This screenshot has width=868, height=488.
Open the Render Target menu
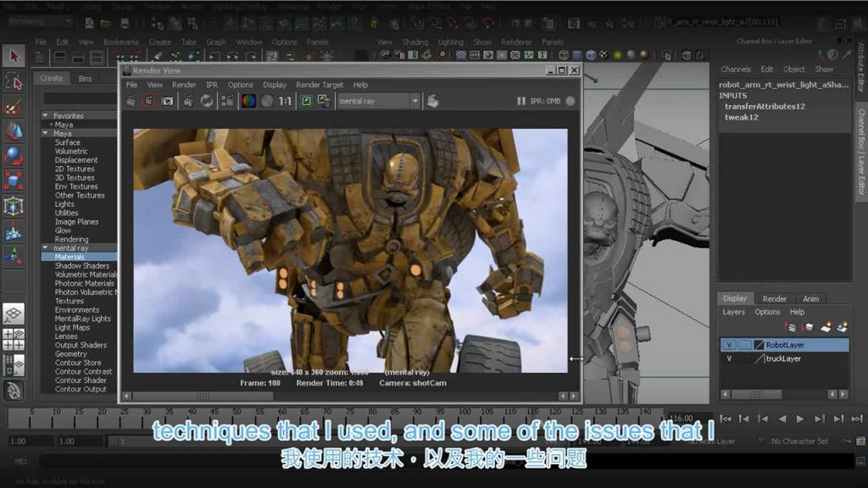tap(320, 85)
